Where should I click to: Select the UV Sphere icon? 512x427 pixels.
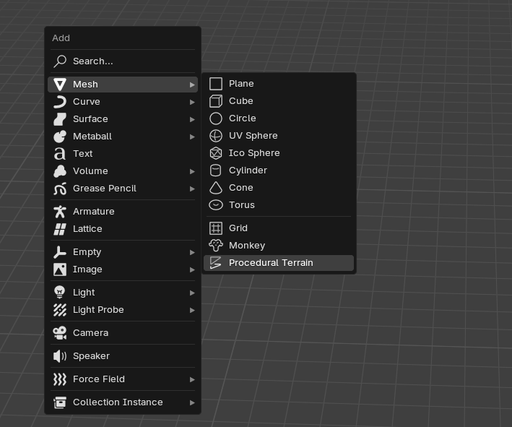click(x=216, y=136)
